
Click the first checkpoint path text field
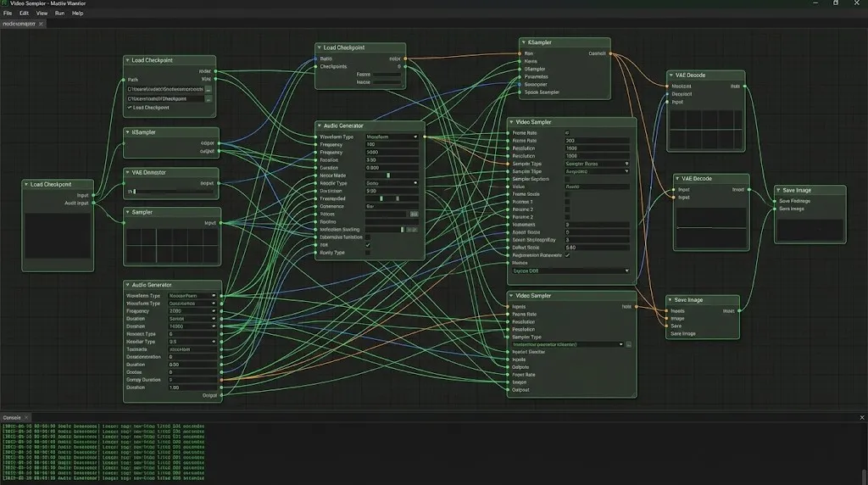tap(165, 89)
